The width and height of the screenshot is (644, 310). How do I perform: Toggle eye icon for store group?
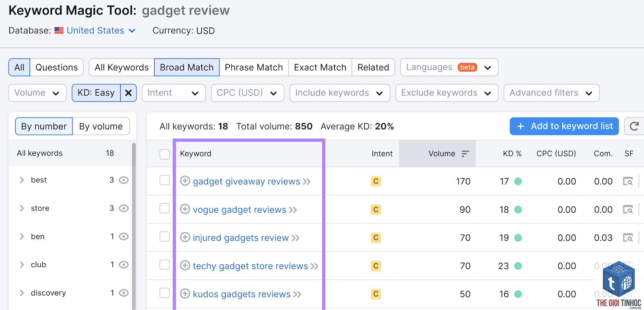pos(124,208)
